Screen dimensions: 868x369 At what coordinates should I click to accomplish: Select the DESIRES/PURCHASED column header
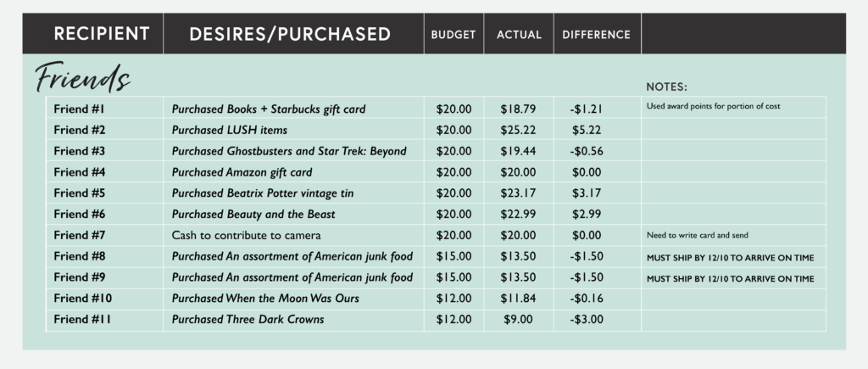[293, 34]
